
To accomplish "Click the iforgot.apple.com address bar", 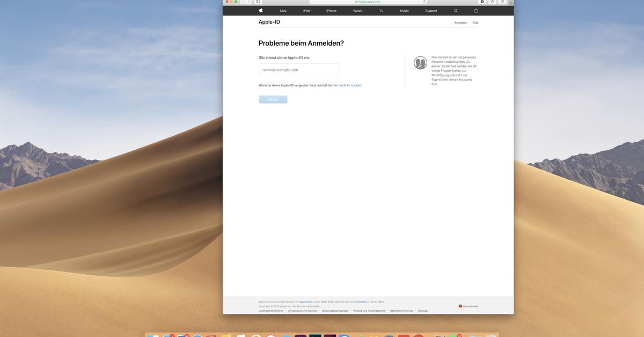I will point(368,2).
